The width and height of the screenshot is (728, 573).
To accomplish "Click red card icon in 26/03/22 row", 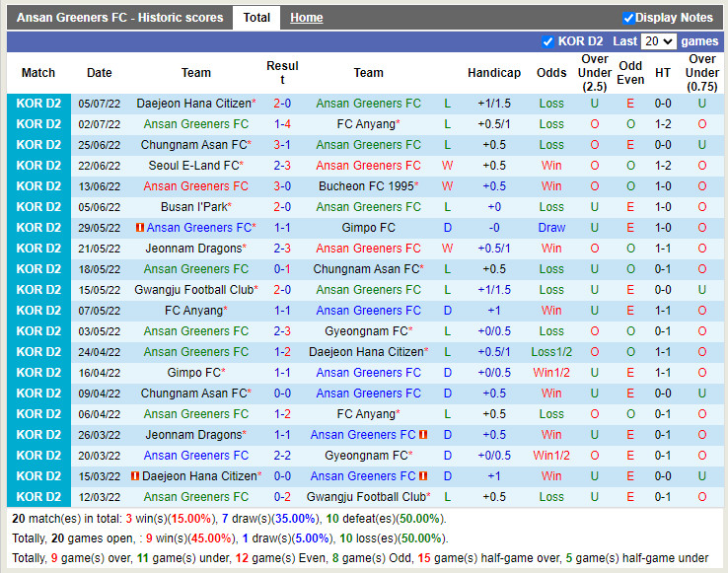I will [x=423, y=435].
